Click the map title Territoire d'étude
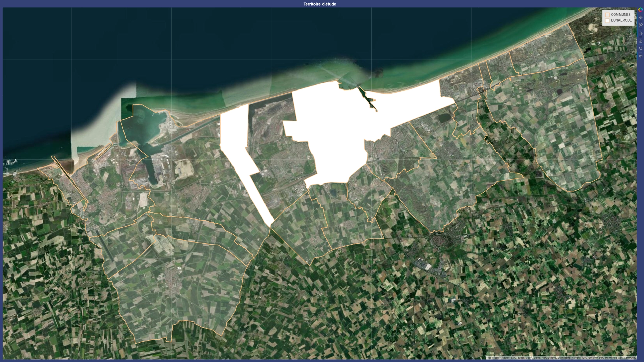Viewport: 644px width, 362px height. [x=320, y=4]
